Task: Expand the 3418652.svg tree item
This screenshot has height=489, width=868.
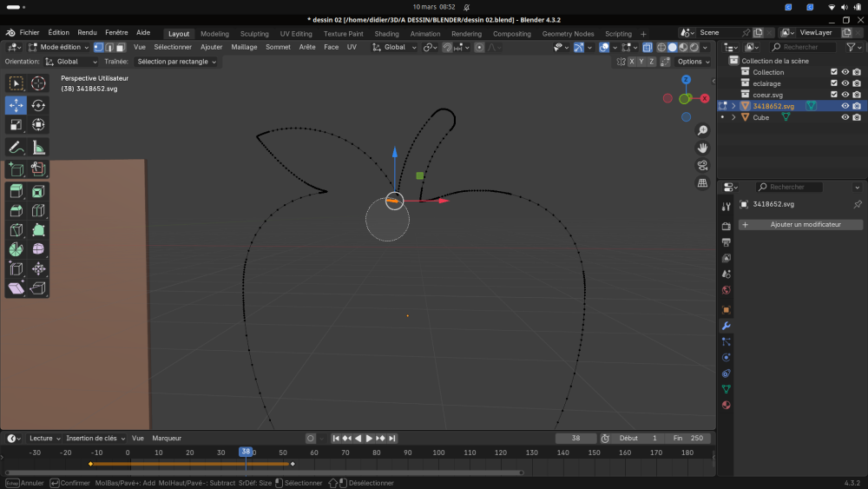Action: click(x=733, y=106)
